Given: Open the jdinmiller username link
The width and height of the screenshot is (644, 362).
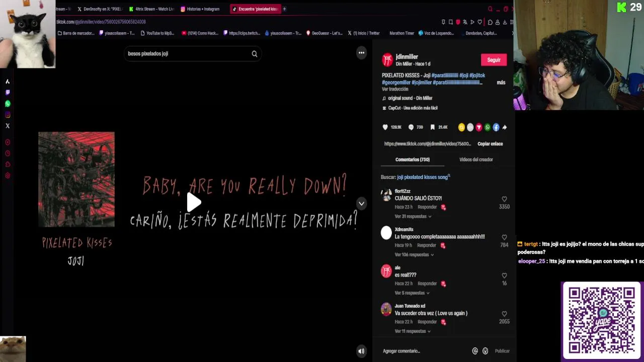Looking at the screenshot, I should [x=407, y=57].
